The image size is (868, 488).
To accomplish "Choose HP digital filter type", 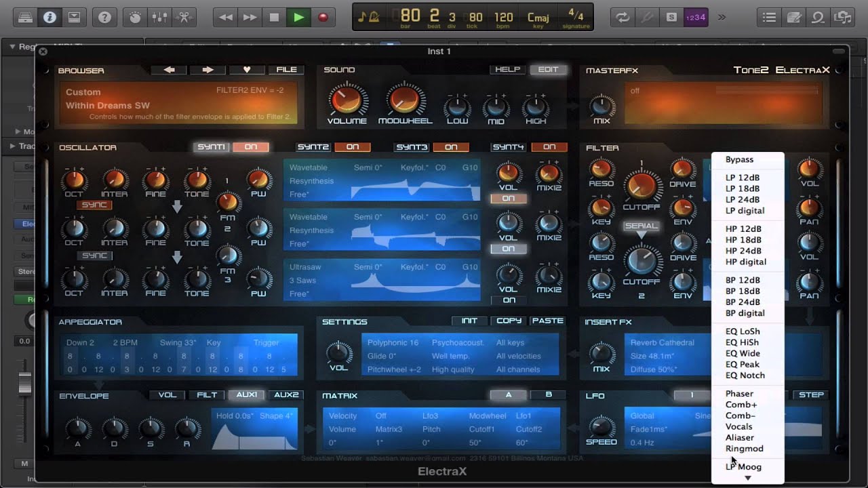I will coord(747,262).
